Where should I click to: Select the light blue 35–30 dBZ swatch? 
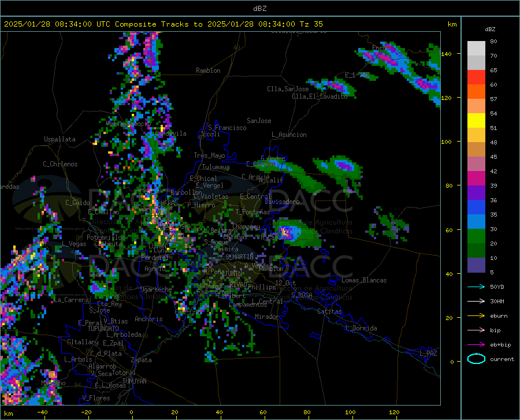click(x=476, y=222)
